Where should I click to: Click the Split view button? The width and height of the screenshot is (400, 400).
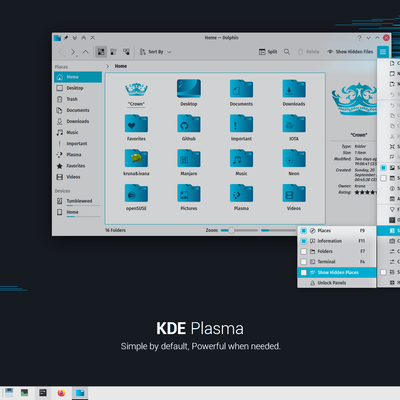(268, 52)
